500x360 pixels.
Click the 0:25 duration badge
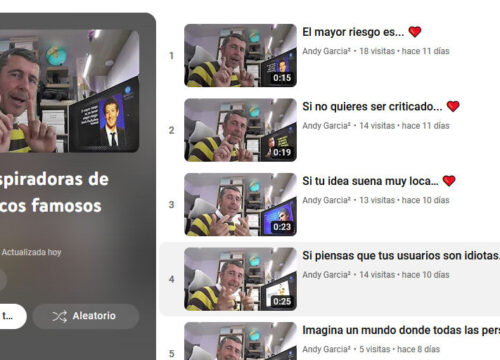pos(282,302)
